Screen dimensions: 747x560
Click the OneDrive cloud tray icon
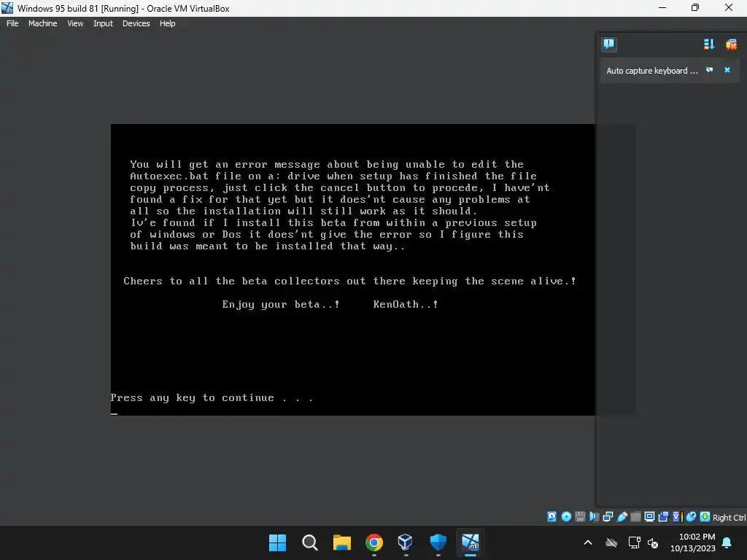[611, 542]
